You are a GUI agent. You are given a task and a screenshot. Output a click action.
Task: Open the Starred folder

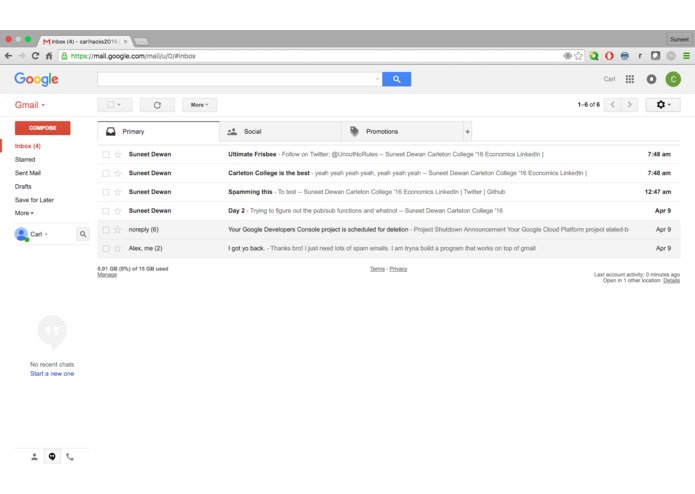[25, 159]
